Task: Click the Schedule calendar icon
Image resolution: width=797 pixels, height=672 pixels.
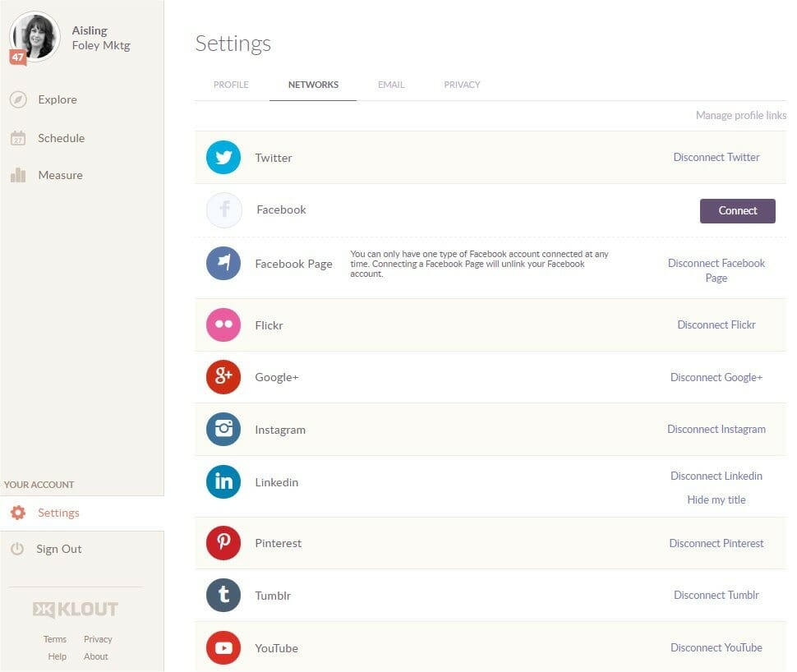Action: pos(18,138)
